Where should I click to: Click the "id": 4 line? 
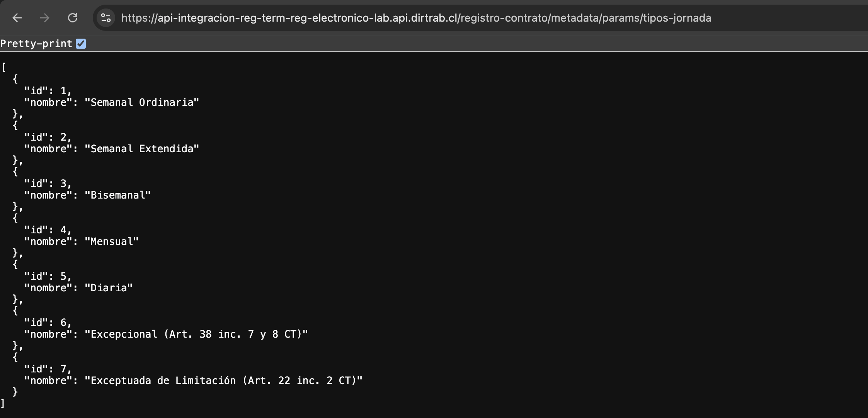[x=48, y=230]
